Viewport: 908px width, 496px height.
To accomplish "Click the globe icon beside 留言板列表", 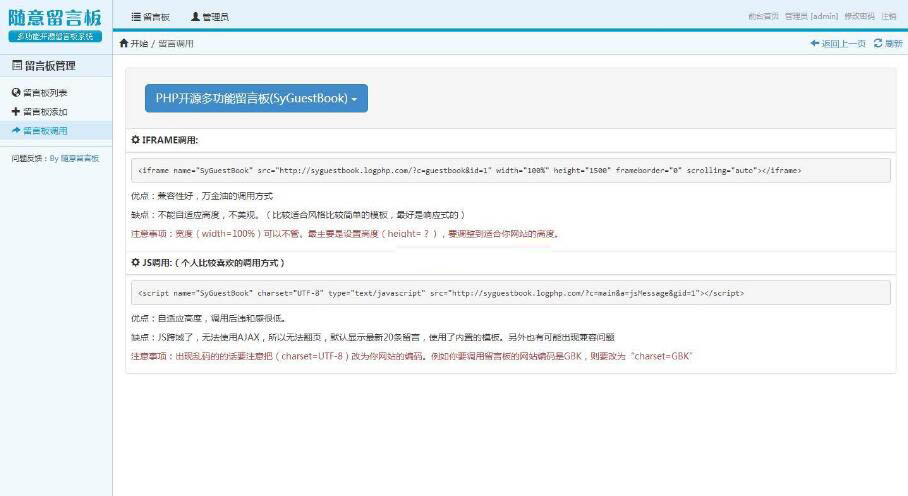I will (x=16, y=92).
